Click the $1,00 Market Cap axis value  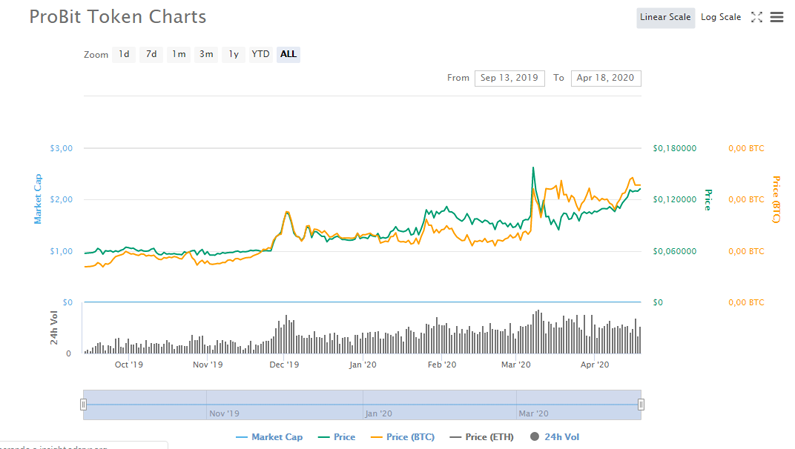pos(61,251)
